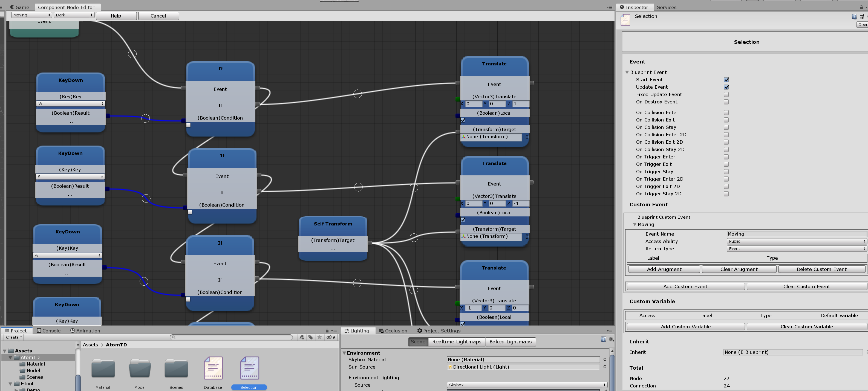Uncheck the Start Event checkbox

point(726,80)
